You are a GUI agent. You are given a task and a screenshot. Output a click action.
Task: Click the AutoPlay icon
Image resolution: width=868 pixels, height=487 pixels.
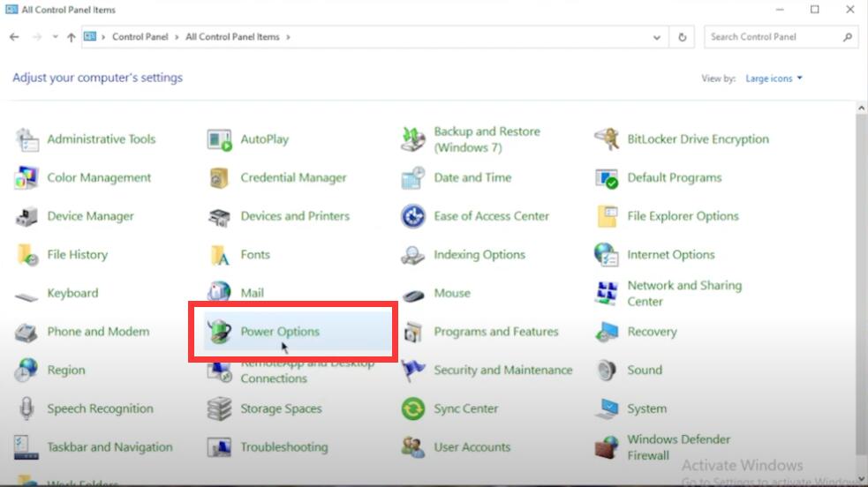click(x=219, y=139)
